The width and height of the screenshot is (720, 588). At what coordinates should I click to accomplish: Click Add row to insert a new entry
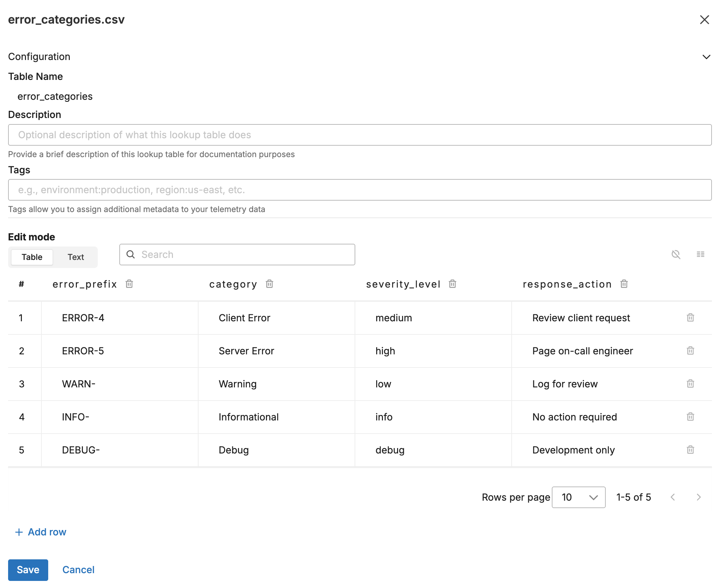tap(41, 532)
